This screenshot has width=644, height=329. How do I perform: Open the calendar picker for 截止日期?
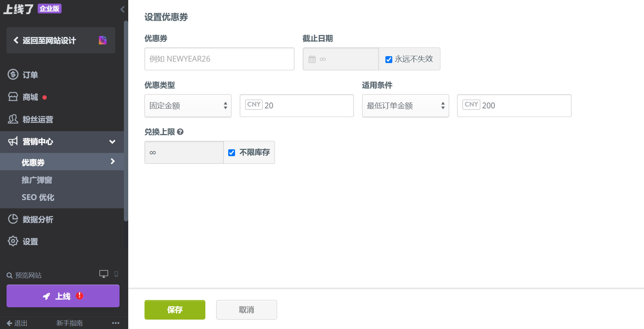coord(312,59)
